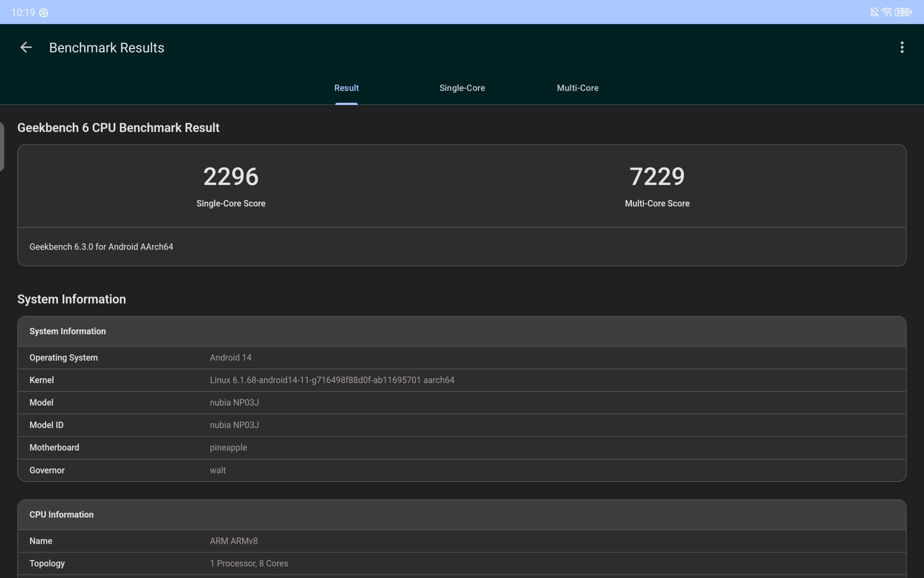Tap the 7229 multi-core score
Image resolution: width=924 pixels, height=578 pixels.
point(657,177)
